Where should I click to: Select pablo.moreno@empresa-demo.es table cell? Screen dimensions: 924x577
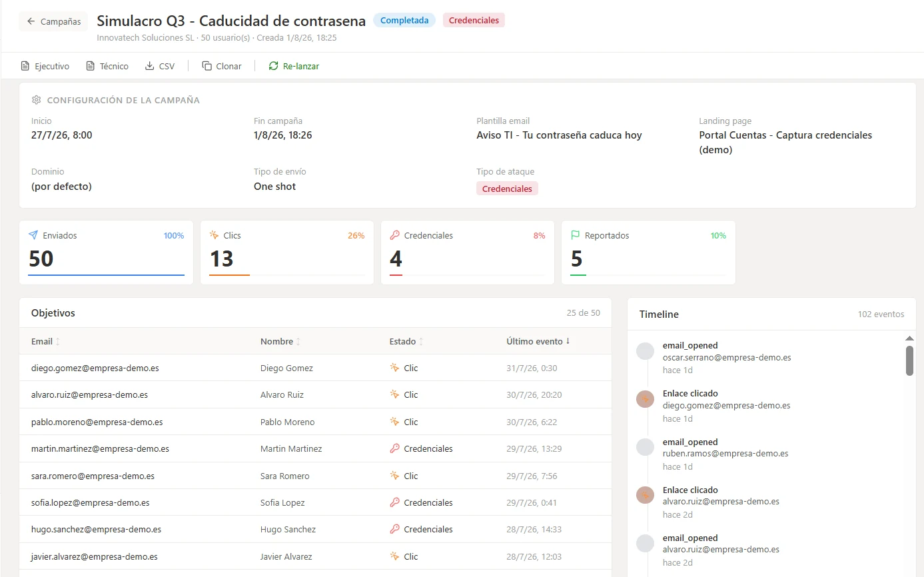(x=97, y=422)
